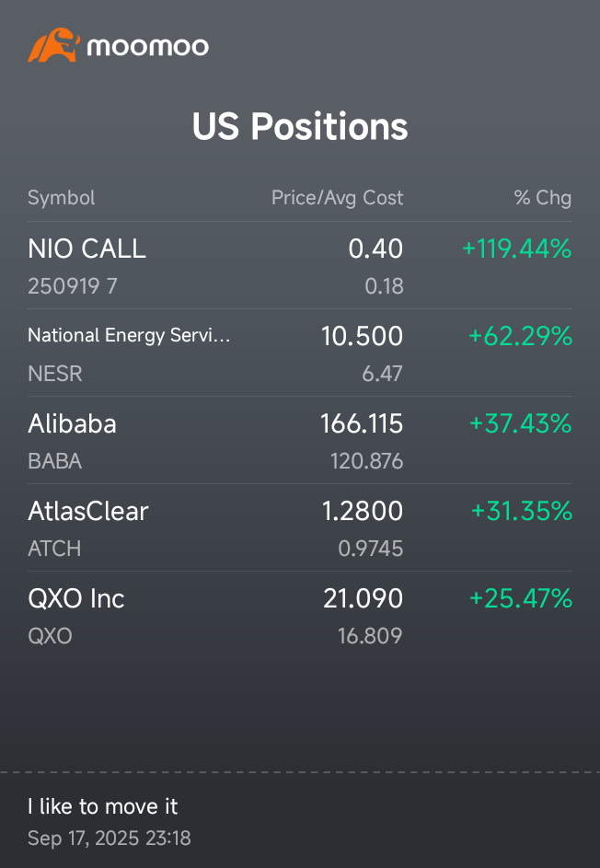Toggle the Price/Avg Cost column display
The image size is (600, 868).
pyautogui.click(x=337, y=197)
